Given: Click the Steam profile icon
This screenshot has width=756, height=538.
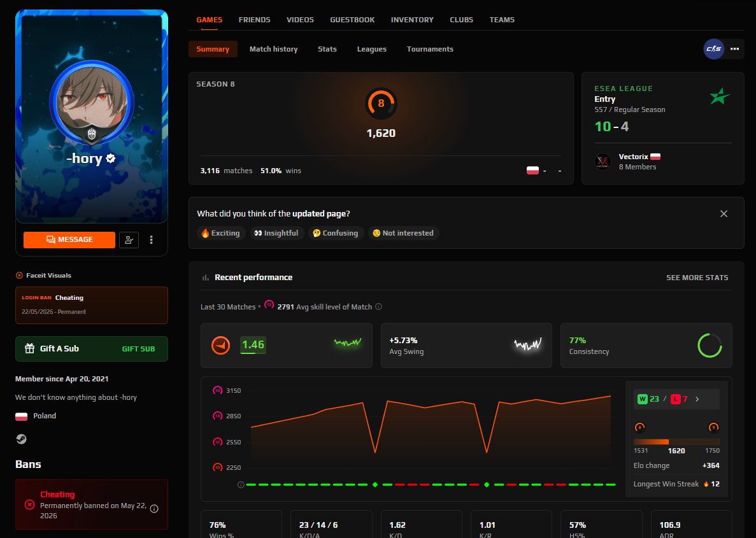Looking at the screenshot, I should pyautogui.click(x=21, y=439).
